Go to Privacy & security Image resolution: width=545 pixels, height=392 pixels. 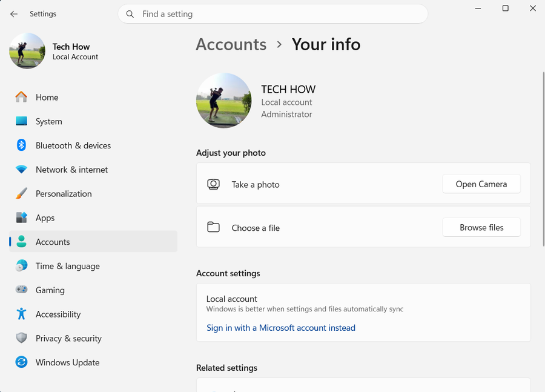pyautogui.click(x=93, y=339)
